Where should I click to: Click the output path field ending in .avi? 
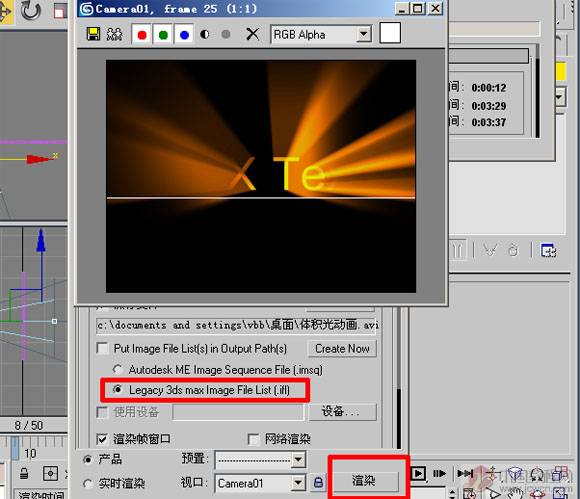click(x=236, y=325)
